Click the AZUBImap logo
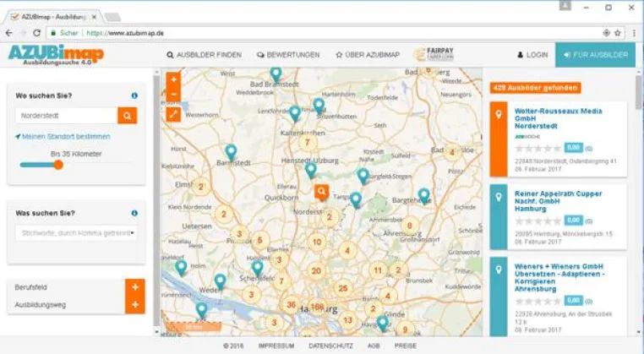This screenshot has height=354, width=644. click(x=57, y=55)
